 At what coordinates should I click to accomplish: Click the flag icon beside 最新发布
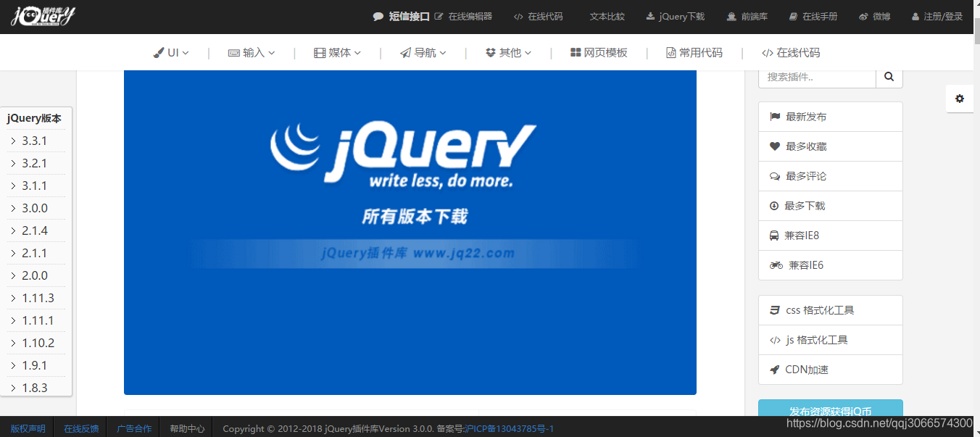(x=775, y=117)
